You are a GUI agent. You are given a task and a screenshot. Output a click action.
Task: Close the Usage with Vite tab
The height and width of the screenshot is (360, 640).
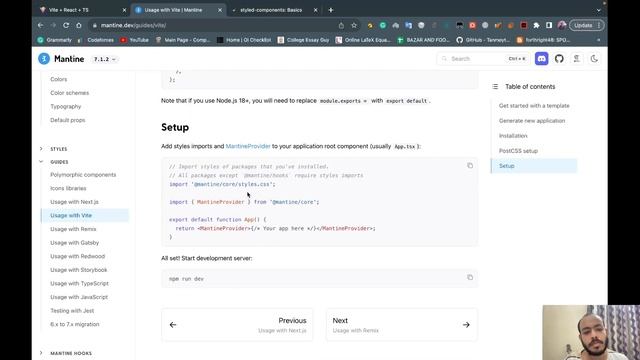point(220,10)
